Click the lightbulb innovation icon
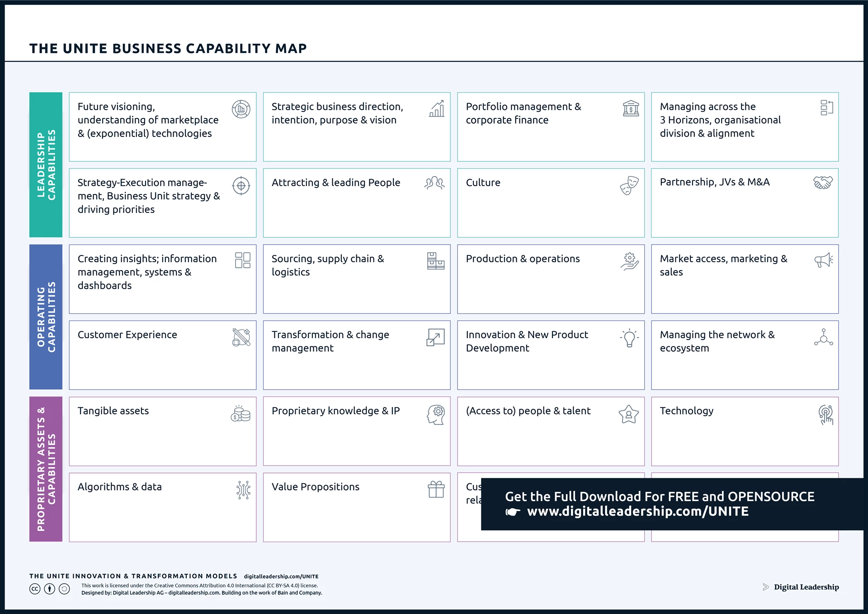 (629, 338)
